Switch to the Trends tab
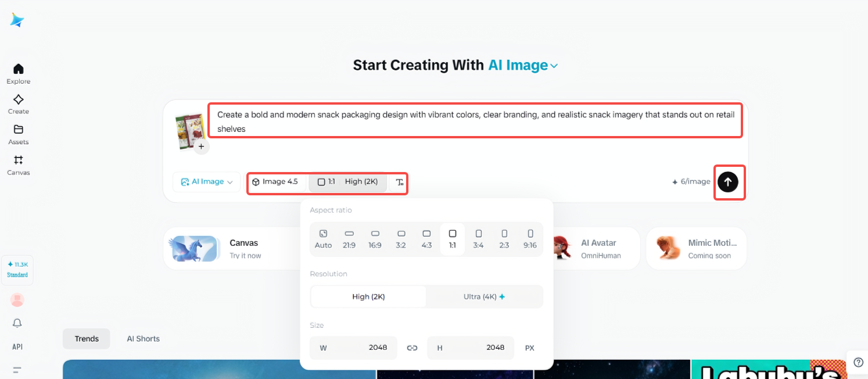868x379 pixels. (x=87, y=339)
